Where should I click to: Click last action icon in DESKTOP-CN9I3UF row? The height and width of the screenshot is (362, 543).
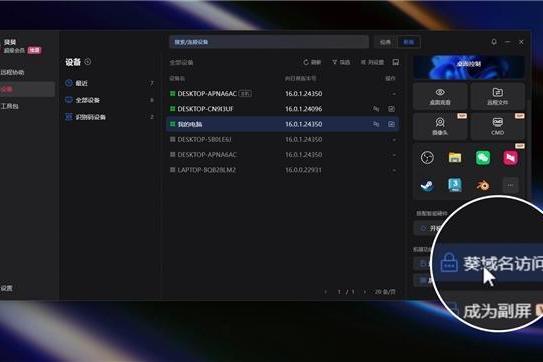(391, 109)
